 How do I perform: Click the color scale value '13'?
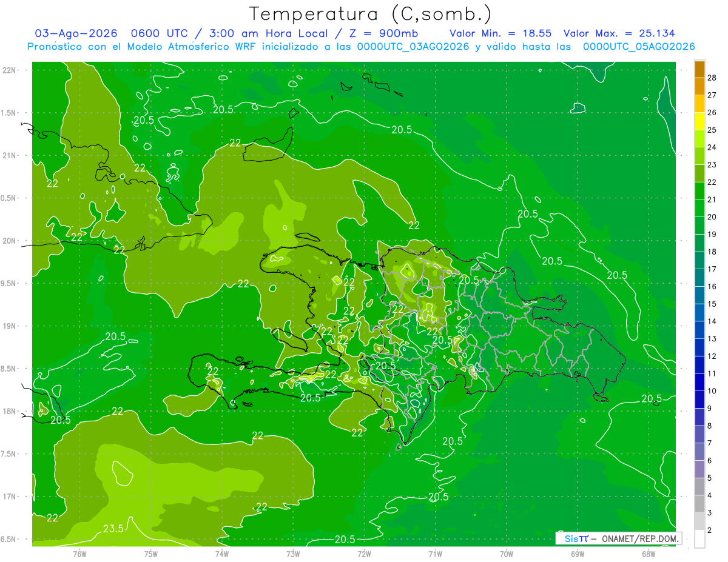pos(712,338)
